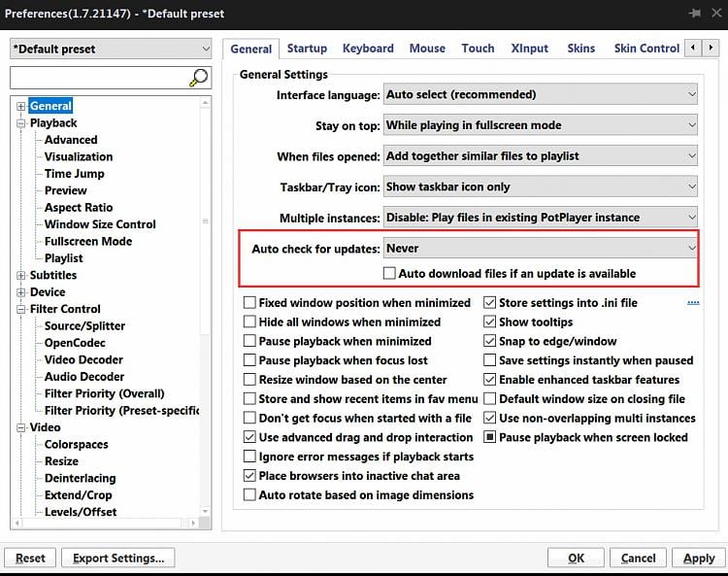The width and height of the screenshot is (728, 576).
Task: Open the Skin Control tab
Action: [646, 49]
